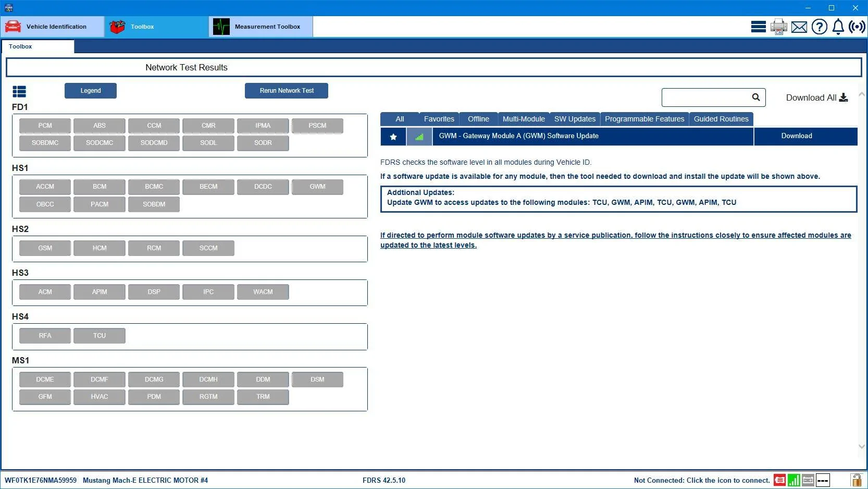
Task: Click the wireless broadcast signal icon
Action: tap(857, 27)
